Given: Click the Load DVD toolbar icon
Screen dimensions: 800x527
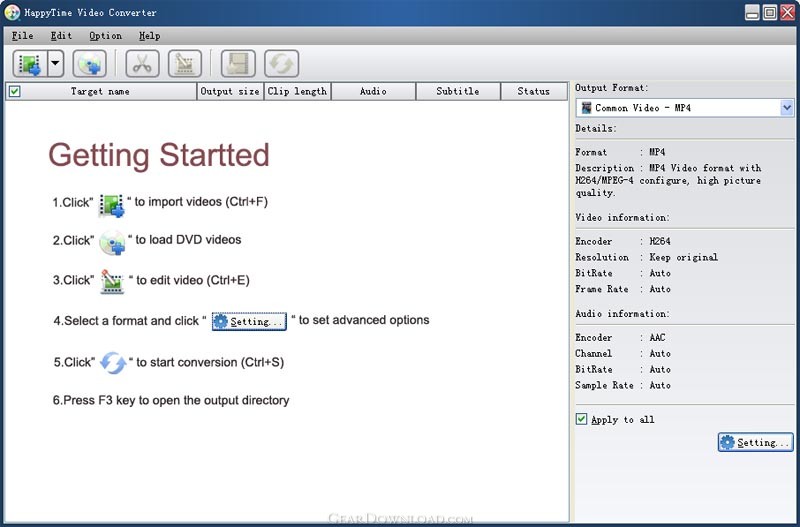Looking at the screenshot, I should [89, 64].
